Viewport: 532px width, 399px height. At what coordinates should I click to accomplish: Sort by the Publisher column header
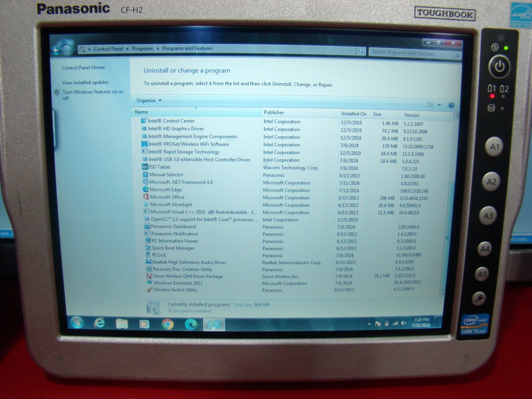(x=300, y=112)
